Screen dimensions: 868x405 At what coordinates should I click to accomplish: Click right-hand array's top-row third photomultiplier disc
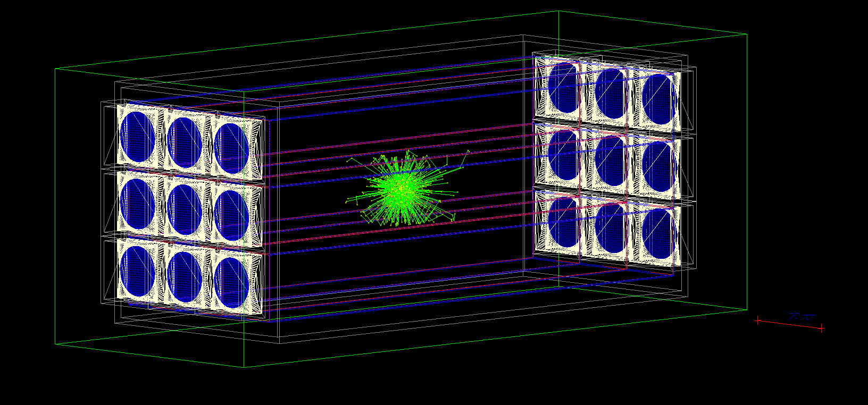(659, 99)
